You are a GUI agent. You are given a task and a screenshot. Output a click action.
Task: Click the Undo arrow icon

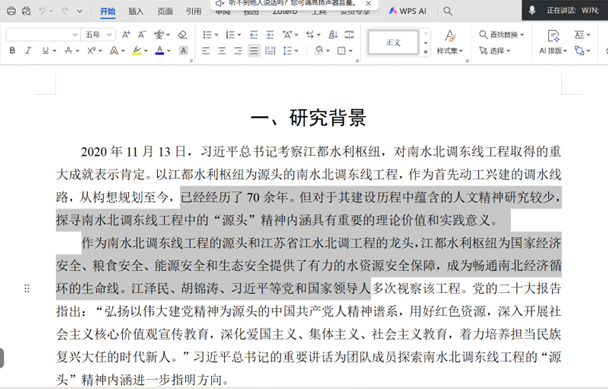(x=42, y=11)
